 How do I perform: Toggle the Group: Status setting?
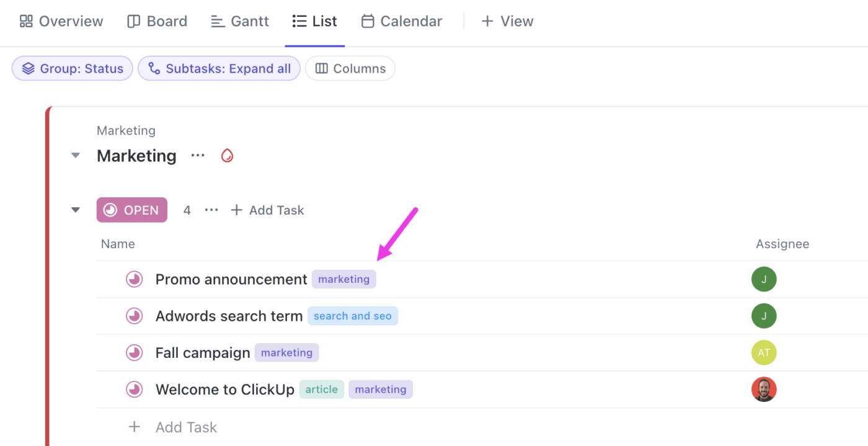click(72, 68)
